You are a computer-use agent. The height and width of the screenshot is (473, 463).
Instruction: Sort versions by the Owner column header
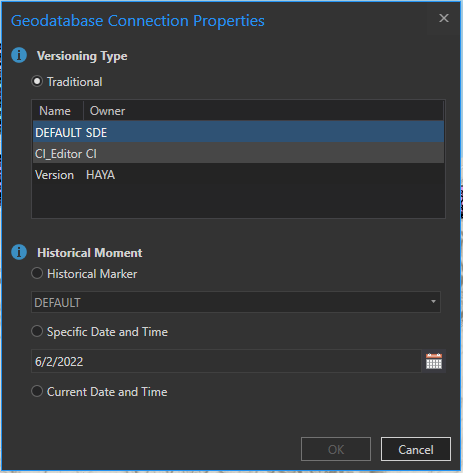107,111
